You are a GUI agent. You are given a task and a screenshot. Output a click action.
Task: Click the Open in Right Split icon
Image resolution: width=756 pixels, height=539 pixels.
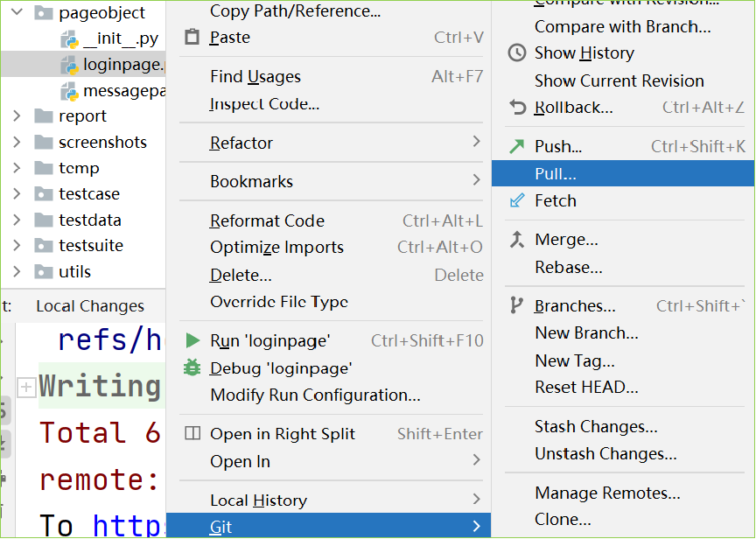click(x=192, y=434)
